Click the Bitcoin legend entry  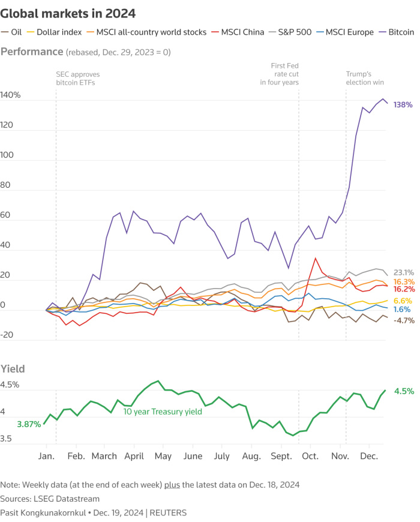coord(398,32)
